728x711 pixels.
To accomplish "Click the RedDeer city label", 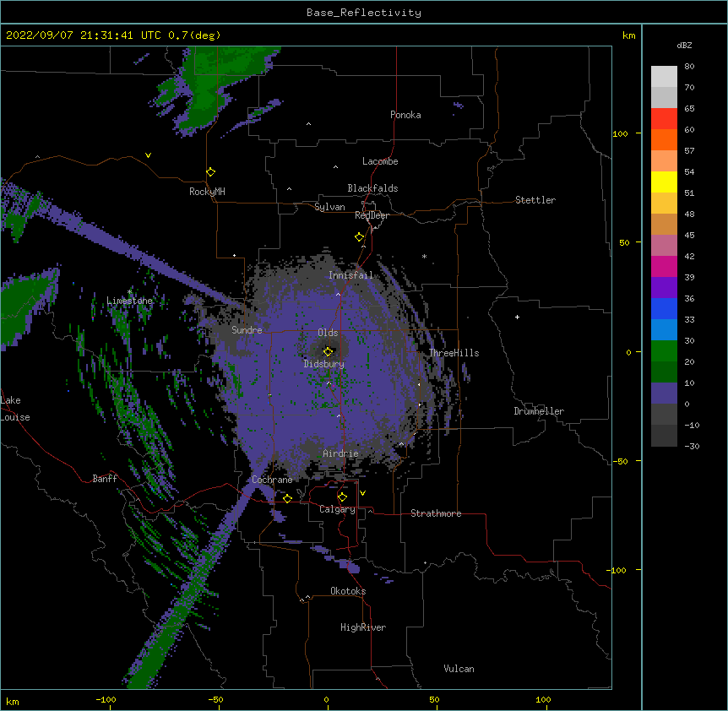I will coord(372,215).
